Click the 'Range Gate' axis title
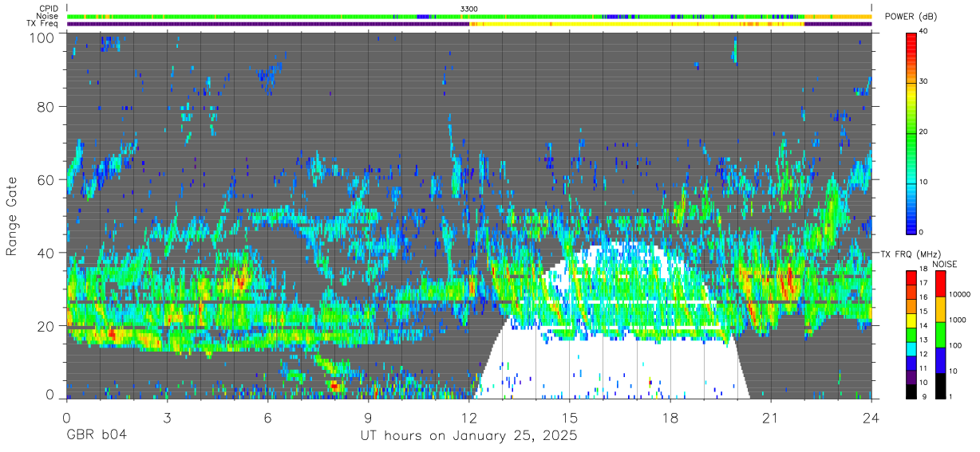The height and width of the screenshot is (452, 980). pos(12,216)
